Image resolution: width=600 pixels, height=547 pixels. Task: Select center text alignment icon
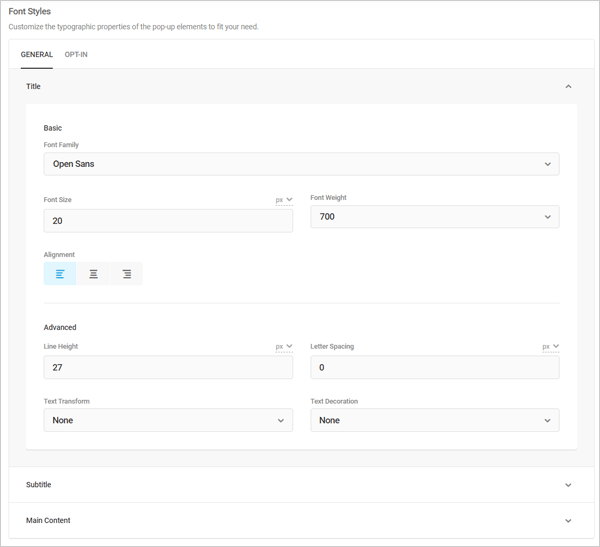coord(93,274)
